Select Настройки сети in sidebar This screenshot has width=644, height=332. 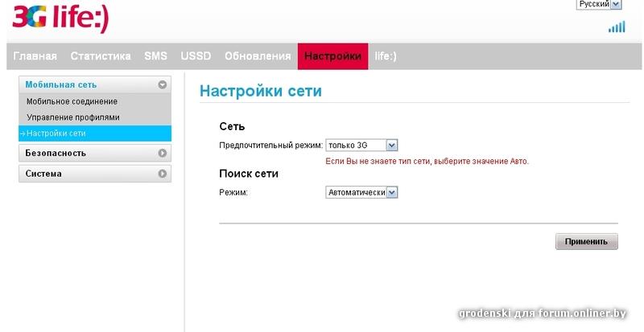coord(95,133)
